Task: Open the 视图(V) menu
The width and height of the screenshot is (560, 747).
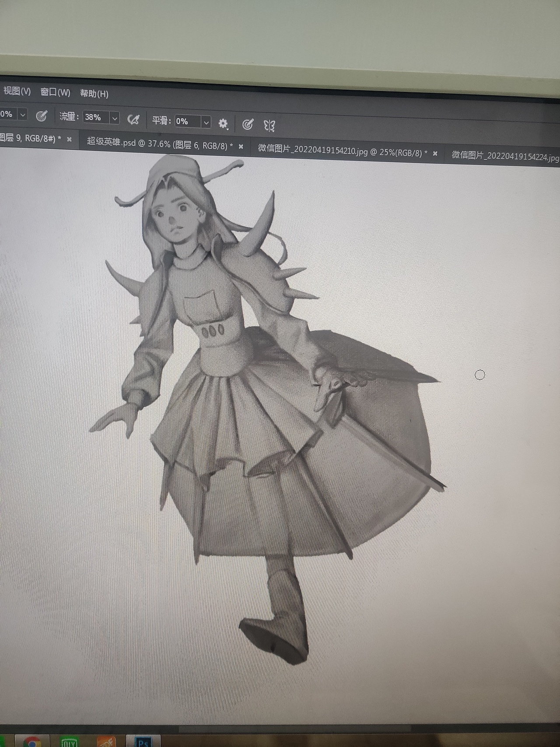Action: coord(17,91)
